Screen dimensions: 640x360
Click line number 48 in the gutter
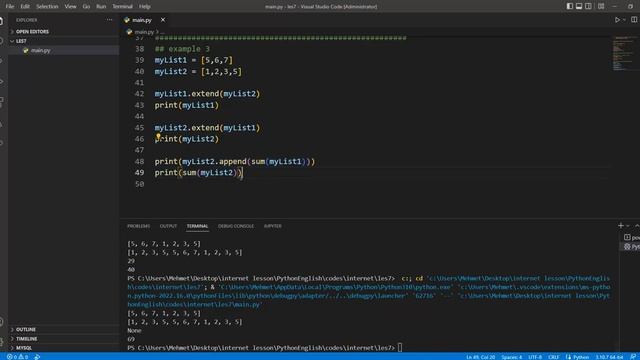click(x=139, y=162)
